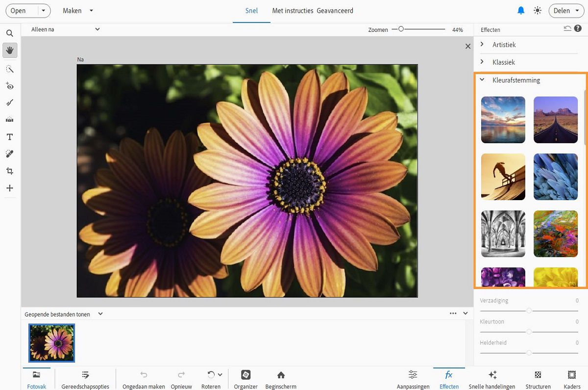This screenshot has width=588, height=390.
Task: Select the Hand tool
Action: (x=9, y=50)
